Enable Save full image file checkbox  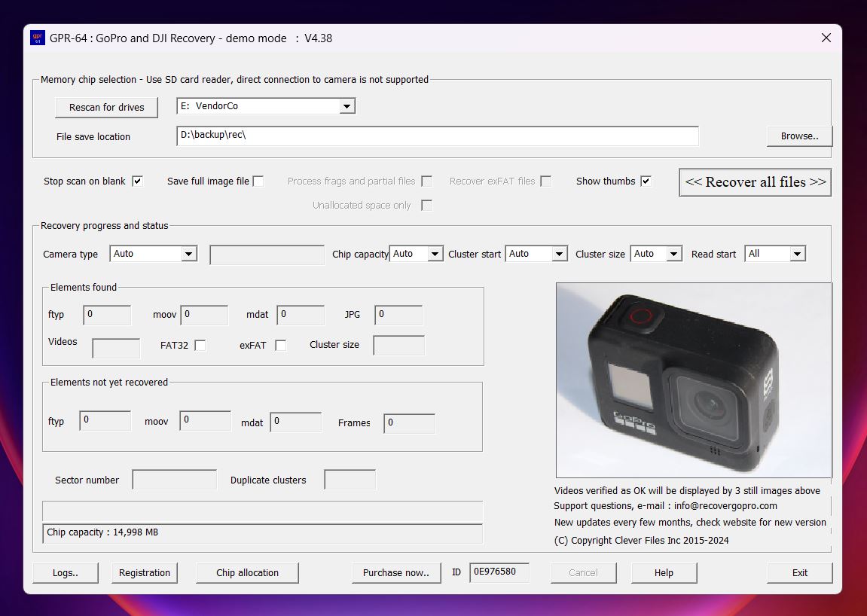pyautogui.click(x=258, y=181)
